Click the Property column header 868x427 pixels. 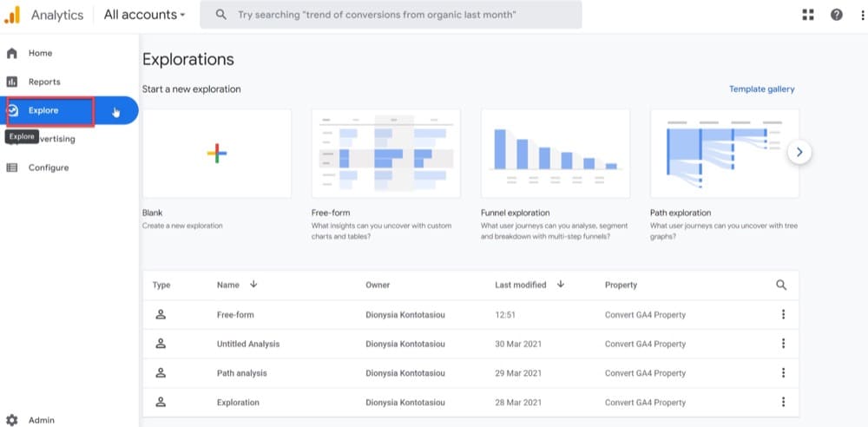coord(621,285)
